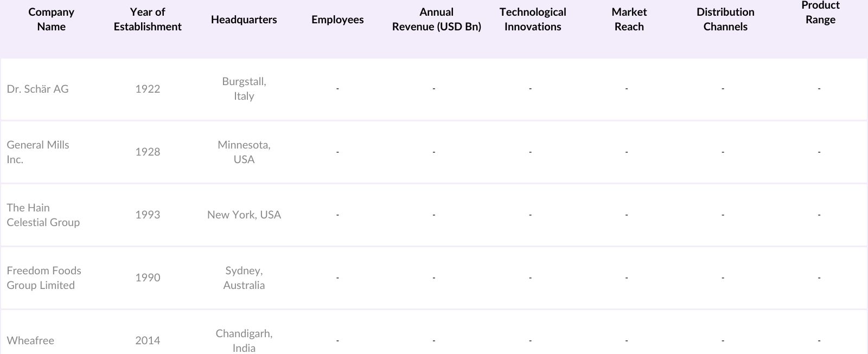Click the Market Reach column header
This screenshot has height=354, width=868.
pos(629,20)
